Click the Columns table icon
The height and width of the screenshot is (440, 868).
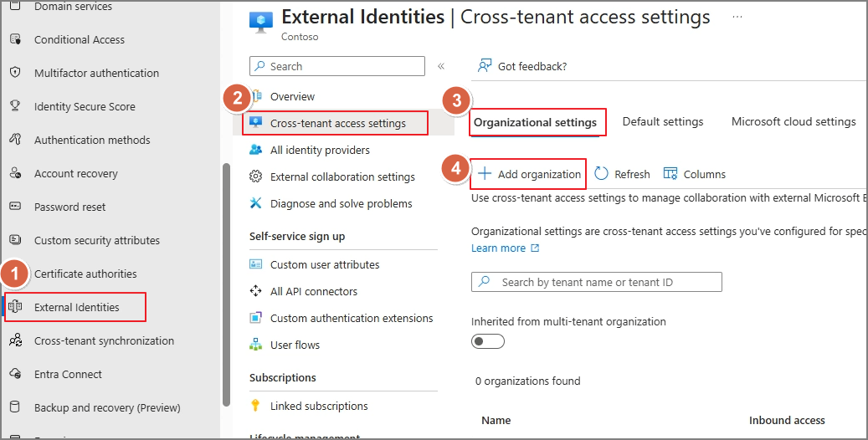pos(670,174)
